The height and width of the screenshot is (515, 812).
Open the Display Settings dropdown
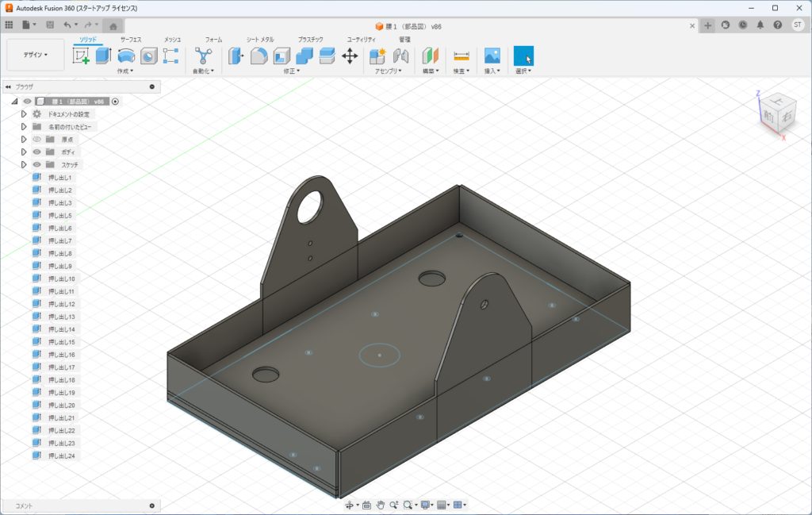click(427, 505)
